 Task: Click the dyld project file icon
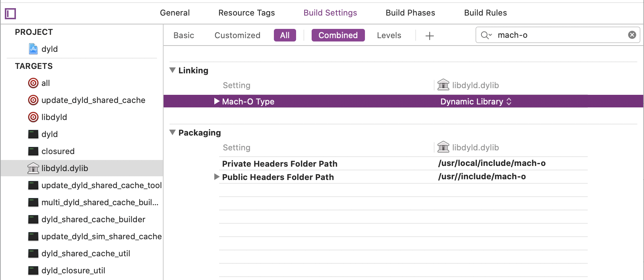coord(33,49)
